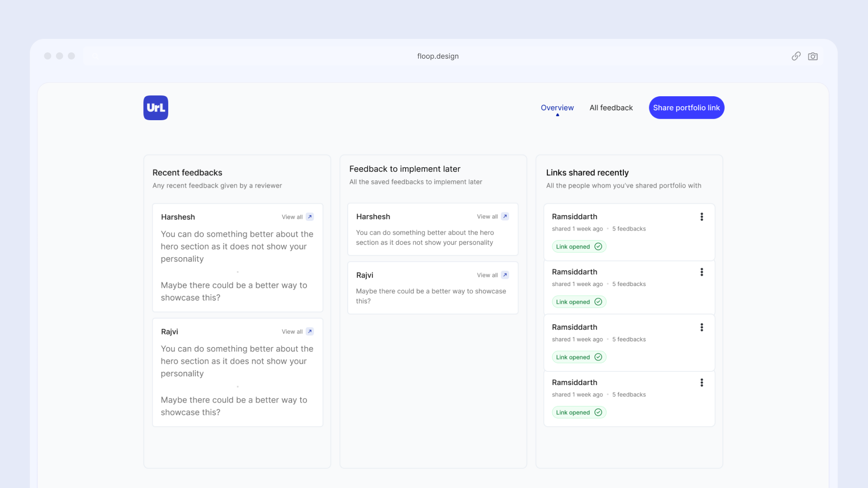Click the hero section feedback in Harshesh's implement-later card

click(425, 238)
